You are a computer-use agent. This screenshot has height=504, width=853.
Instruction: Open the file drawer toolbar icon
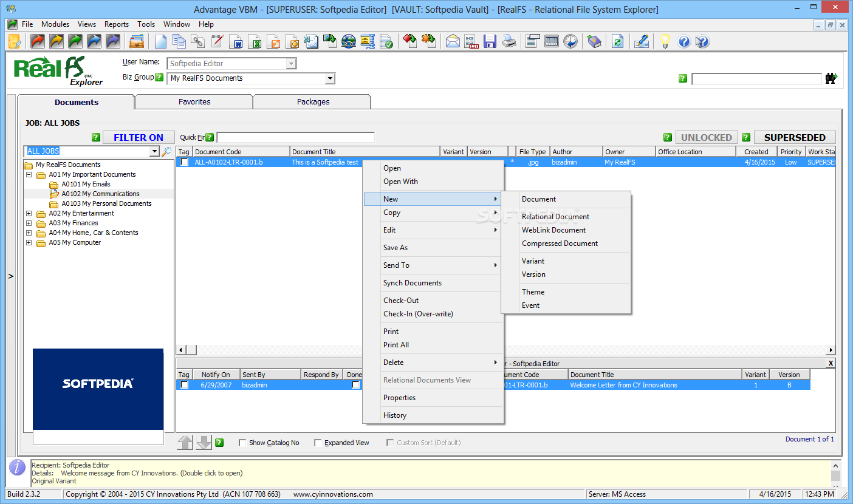click(137, 41)
